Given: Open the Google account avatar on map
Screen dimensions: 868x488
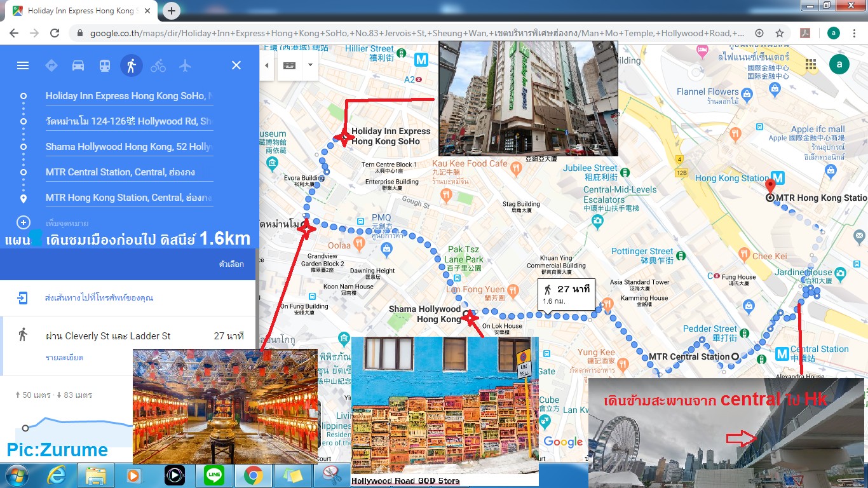Looking at the screenshot, I should click(839, 64).
